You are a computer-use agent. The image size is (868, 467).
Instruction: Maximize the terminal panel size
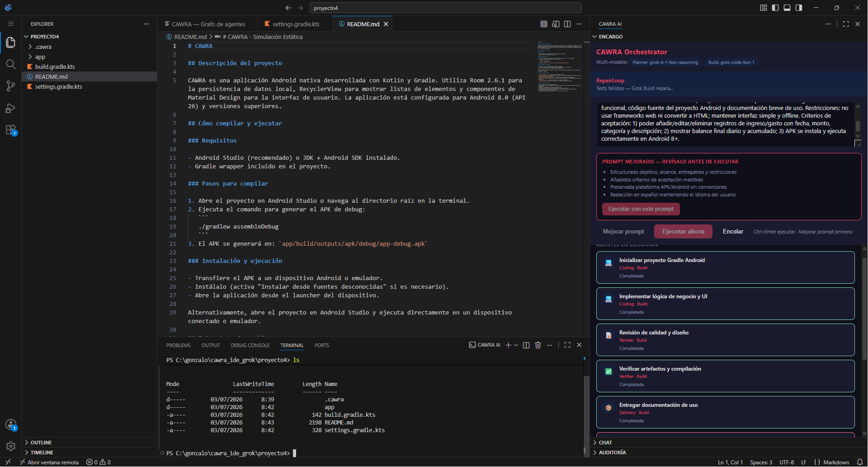(x=567, y=345)
